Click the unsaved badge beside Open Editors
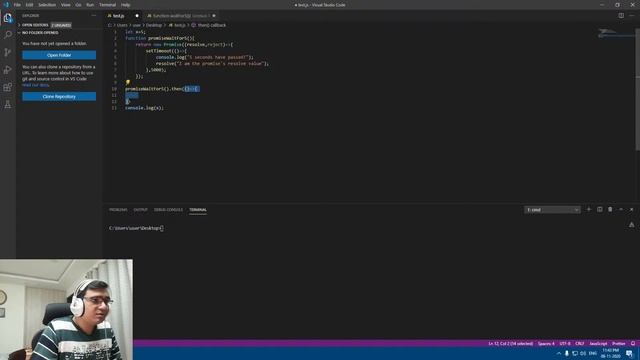 coord(61,25)
